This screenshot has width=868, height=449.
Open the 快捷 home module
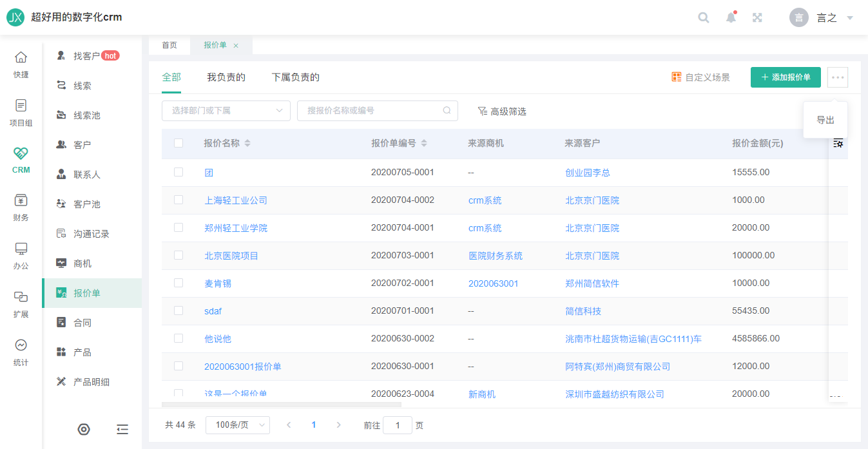point(21,65)
